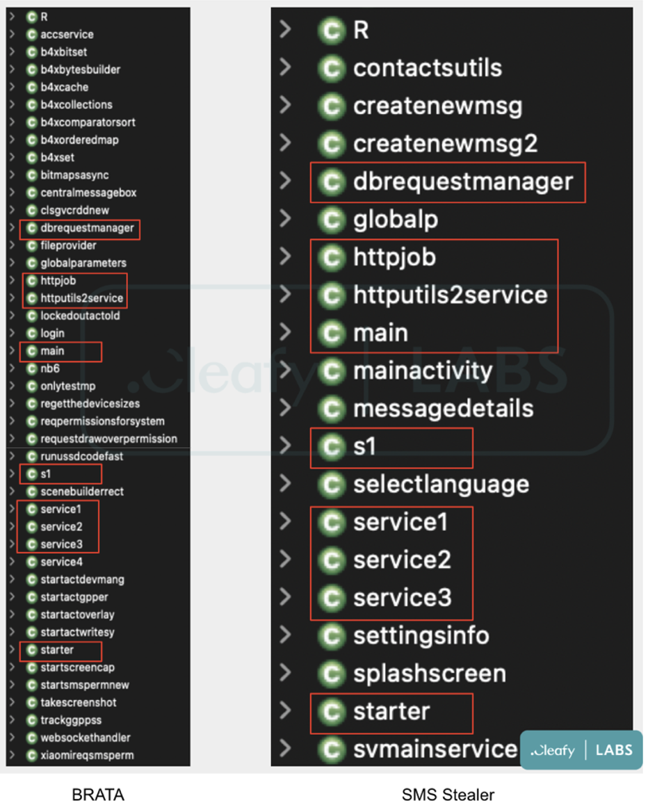Click the class icon beside websockethandler
Image resolution: width=648 pixels, height=812 pixels.
point(32,738)
